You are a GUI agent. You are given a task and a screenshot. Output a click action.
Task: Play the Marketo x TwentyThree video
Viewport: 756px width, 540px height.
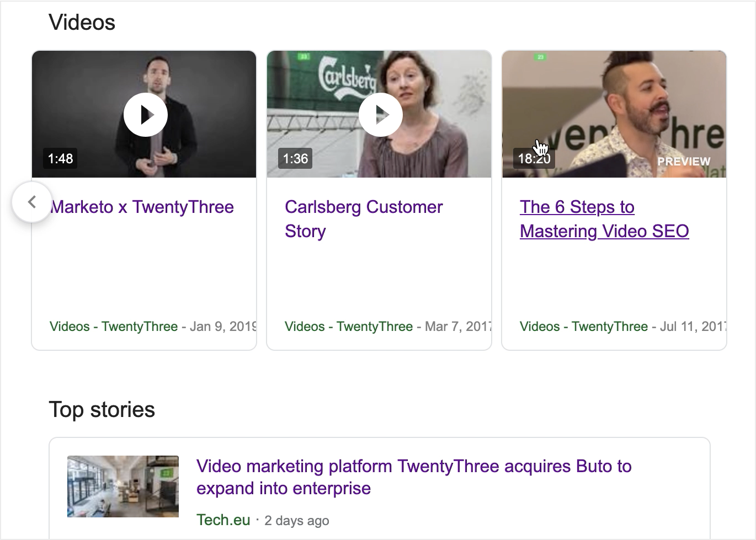pos(145,115)
